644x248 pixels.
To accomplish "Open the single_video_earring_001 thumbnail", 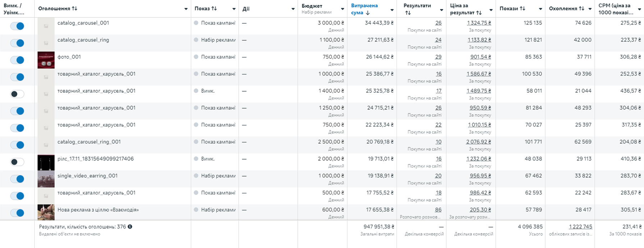I will point(46,179).
